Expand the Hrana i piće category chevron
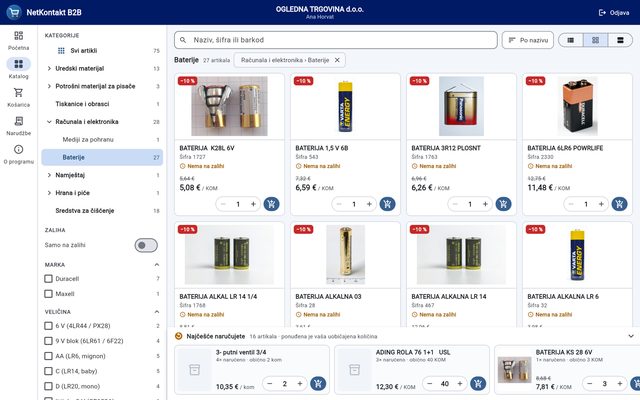This screenshot has width=640, height=400. [x=49, y=193]
